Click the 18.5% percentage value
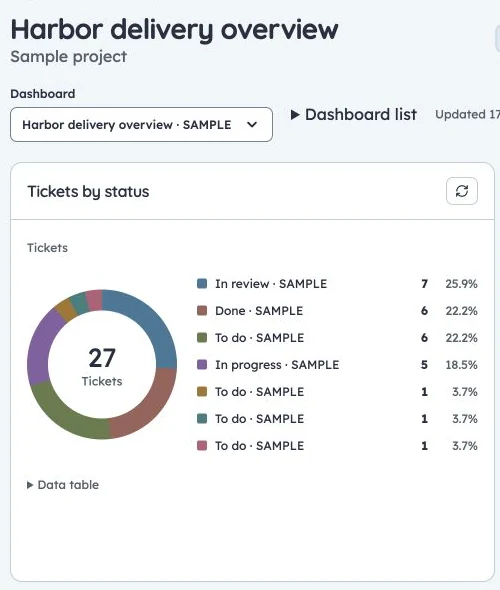 [x=461, y=365]
